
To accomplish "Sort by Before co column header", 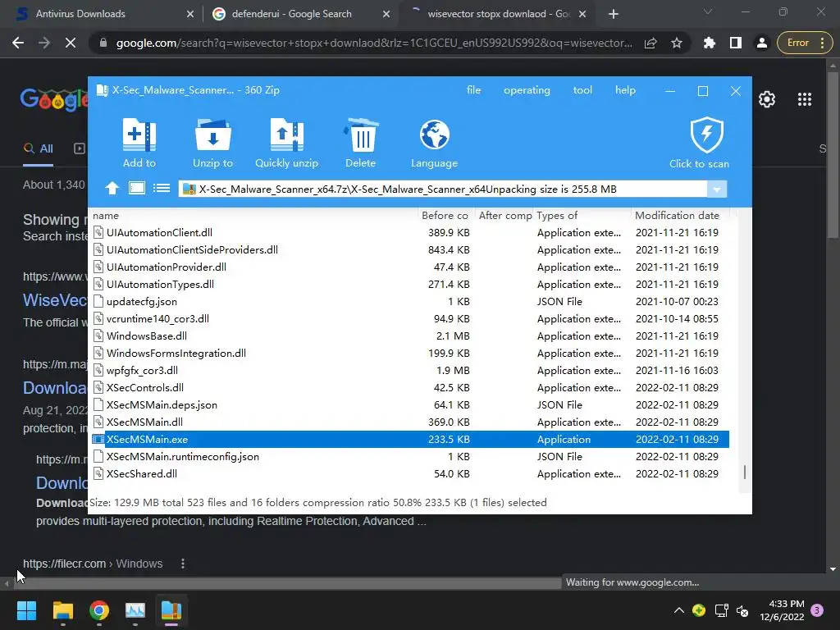I will tap(445, 216).
